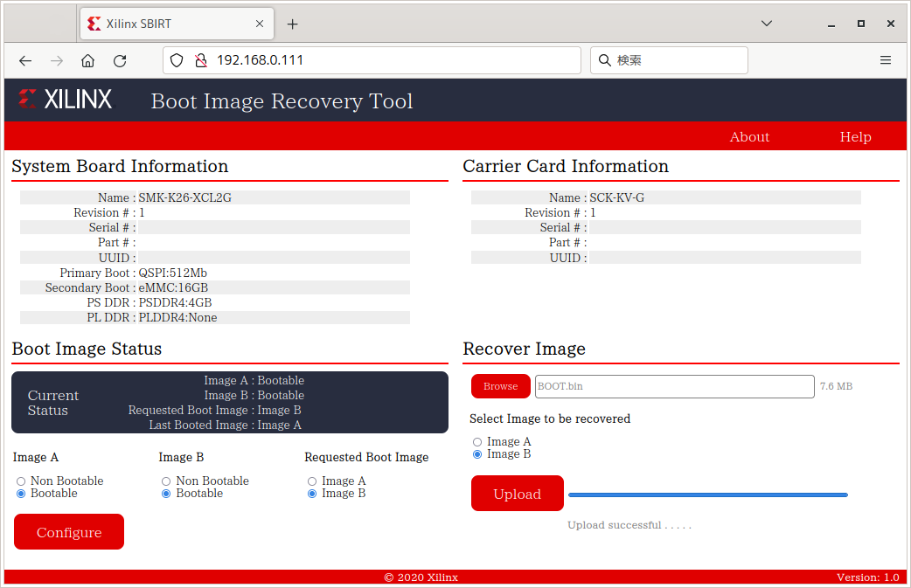Screen dimensions: 911x588
Task: Open the About menu item
Action: 749,136
